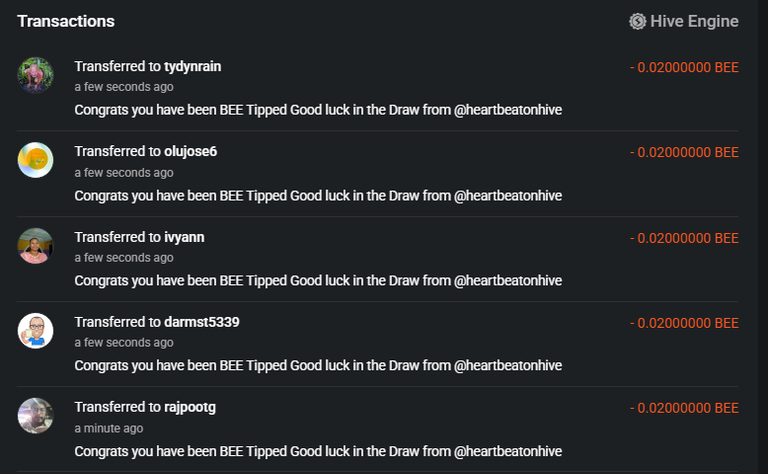Screen dimensions: 768x474
Task: Click the Hive Engine logo icon
Action: pyautogui.click(x=638, y=21)
